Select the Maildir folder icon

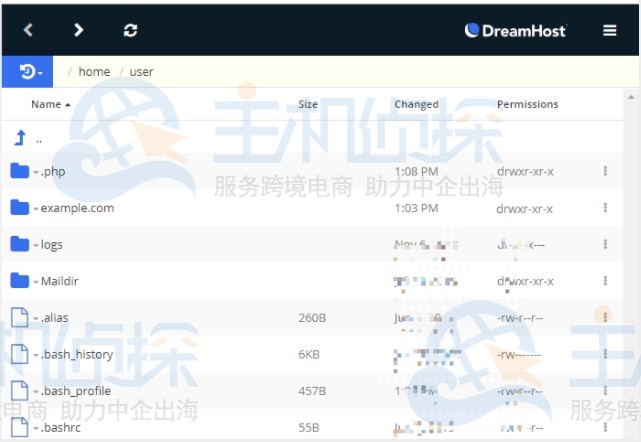(x=20, y=281)
